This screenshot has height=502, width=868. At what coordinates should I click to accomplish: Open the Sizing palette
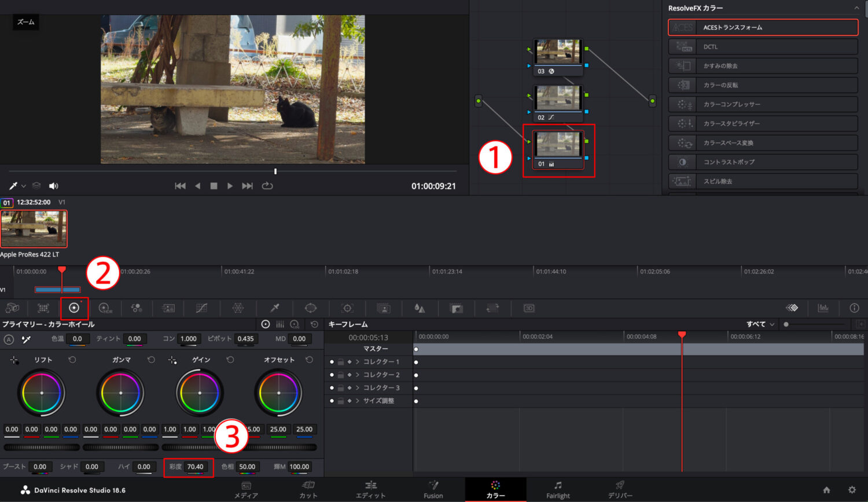pyautogui.click(x=492, y=308)
